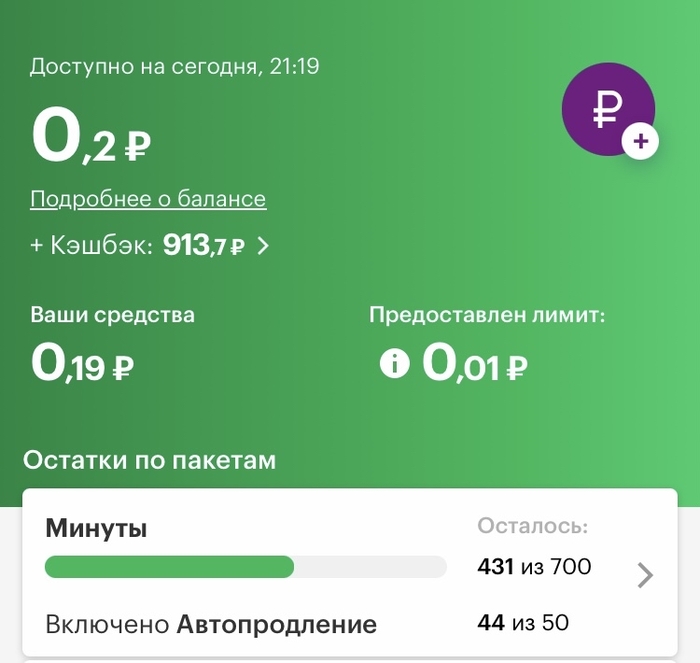The height and width of the screenshot is (663, 700).
Task: Select the «Остатки по пакетам» heading
Action: tap(149, 460)
